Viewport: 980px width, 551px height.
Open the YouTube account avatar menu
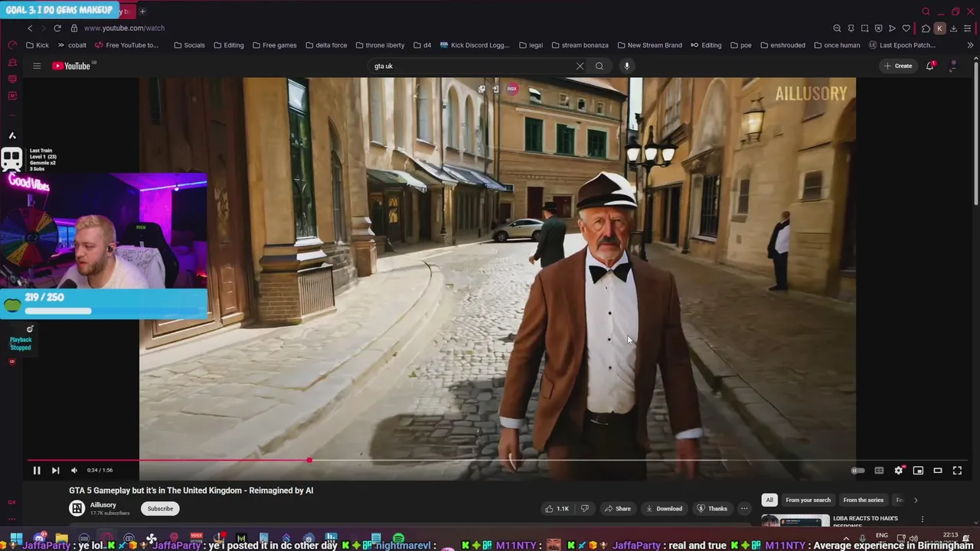(x=953, y=66)
